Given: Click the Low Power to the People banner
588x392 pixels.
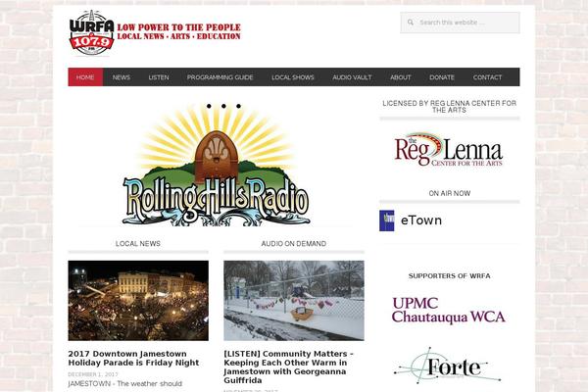Looking at the screenshot, I should click(x=179, y=32).
